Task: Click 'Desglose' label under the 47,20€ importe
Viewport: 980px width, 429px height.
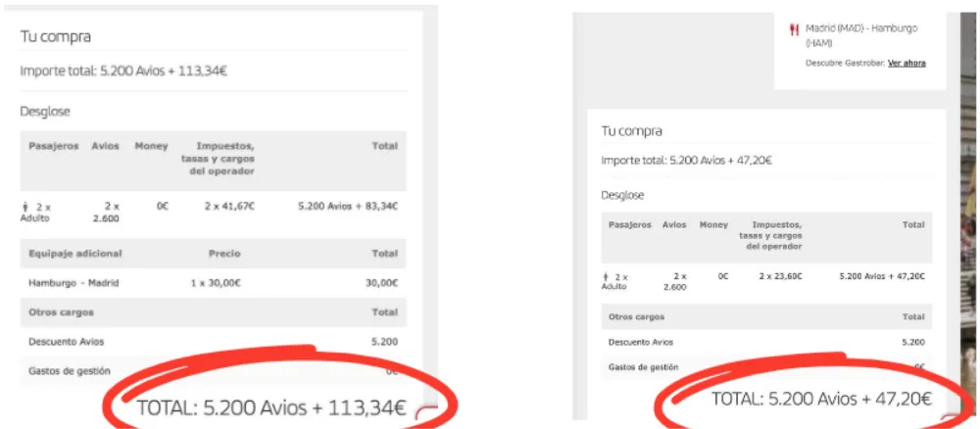Action: [x=622, y=195]
